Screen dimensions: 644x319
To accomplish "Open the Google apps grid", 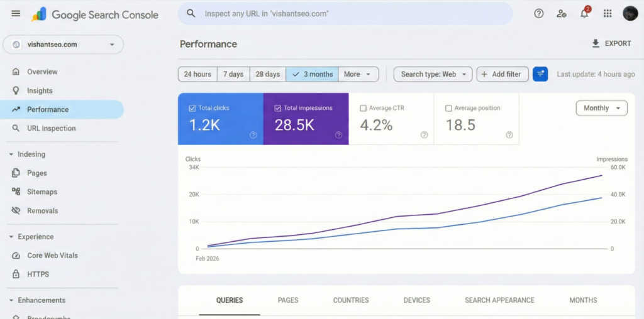I will pos(608,14).
